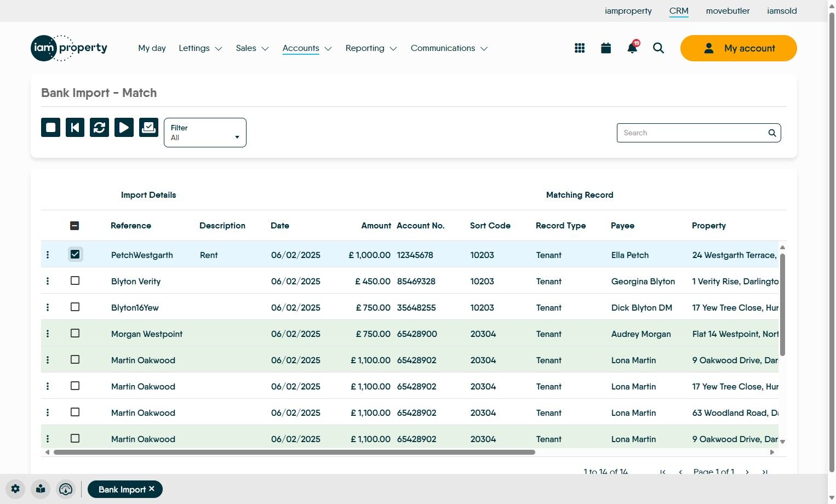Click the stop square toolbar icon
Screen dimensions: 836x504
(x=50, y=128)
